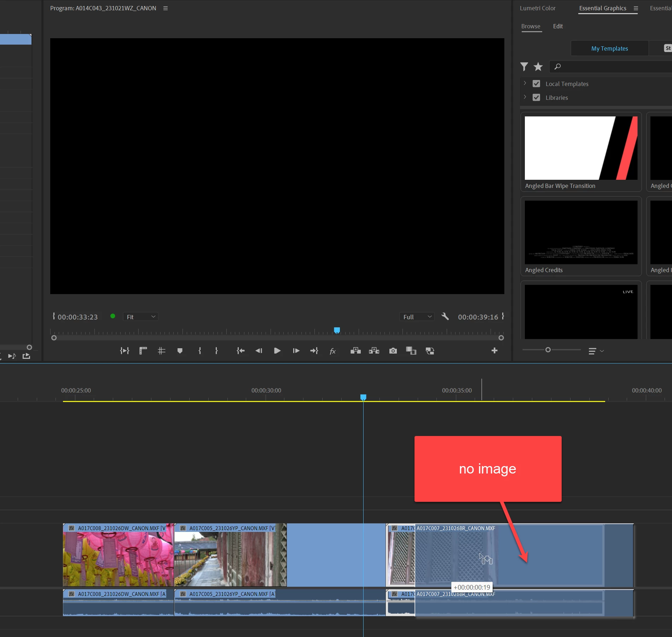Open the Full playback resolution dropdown
This screenshot has width=672, height=637.
point(417,317)
